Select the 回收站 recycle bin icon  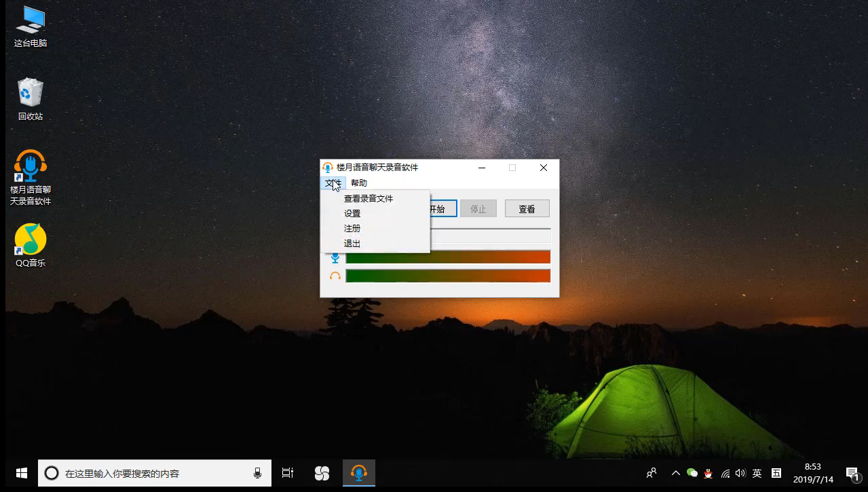point(31,99)
